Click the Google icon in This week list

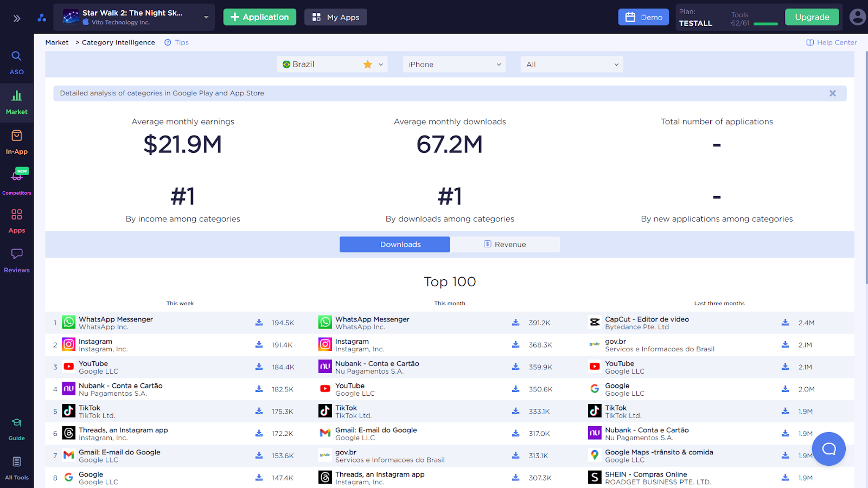click(x=69, y=478)
